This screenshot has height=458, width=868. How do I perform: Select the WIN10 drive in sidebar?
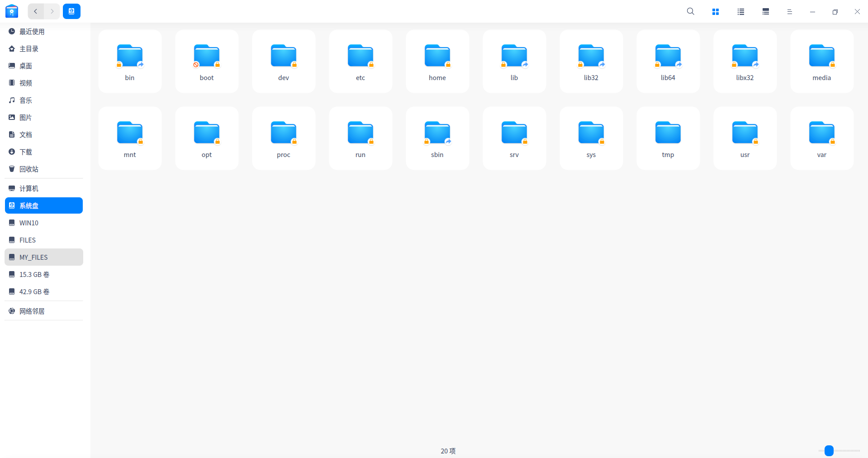pos(29,223)
